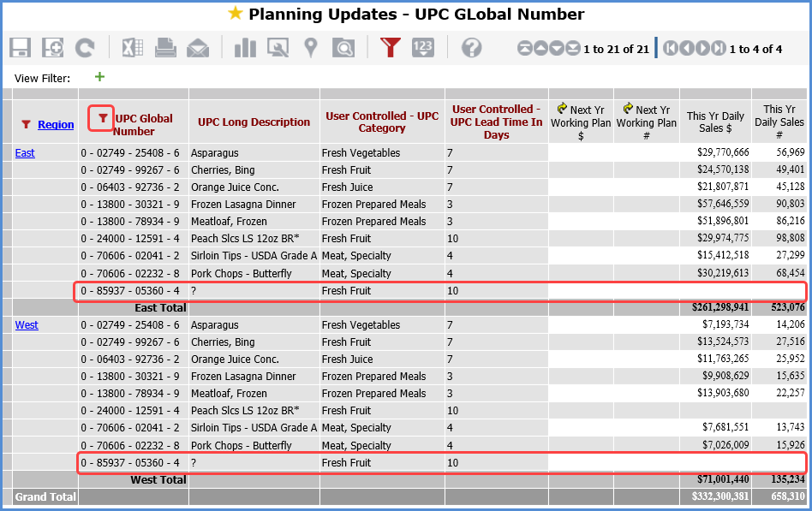Click the filter funnel beside UPC Global Number
Image resolution: width=812 pixels, height=511 pixels.
point(102,118)
